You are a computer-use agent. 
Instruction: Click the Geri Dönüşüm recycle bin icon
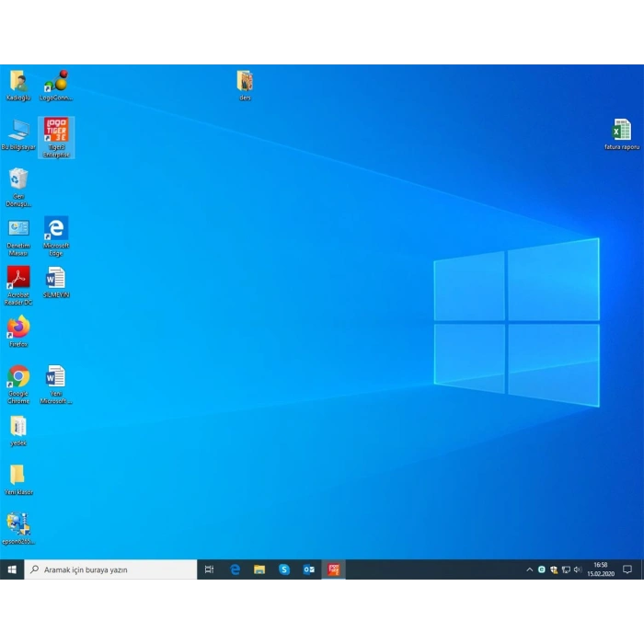click(x=18, y=187)
